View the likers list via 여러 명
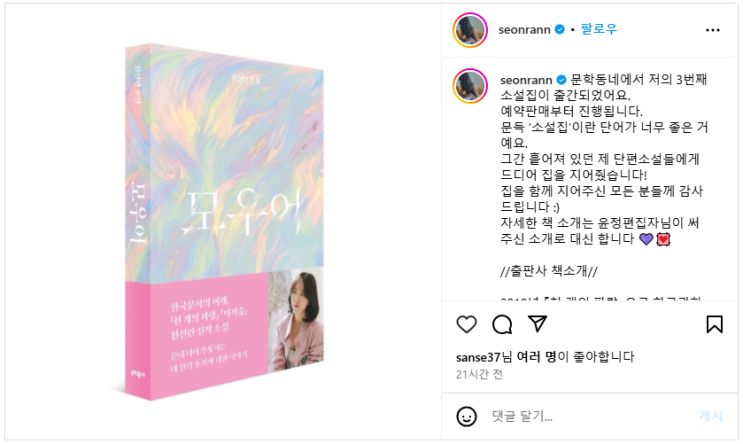 [x=536, y=356]
